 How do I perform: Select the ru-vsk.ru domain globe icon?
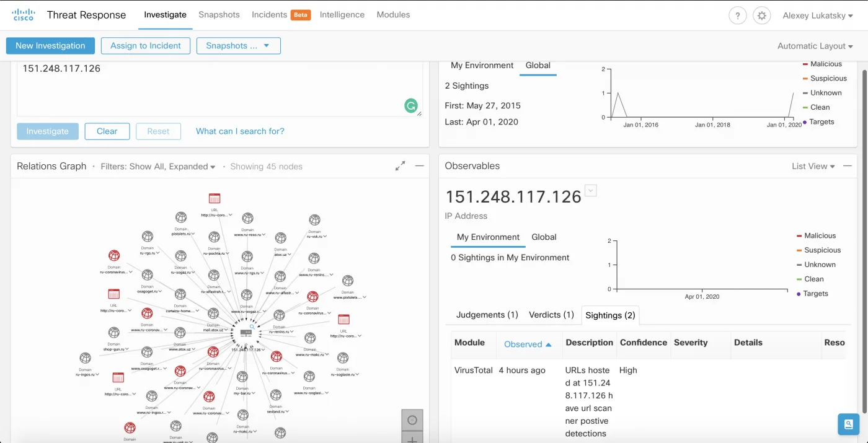[x=314, y=220]
